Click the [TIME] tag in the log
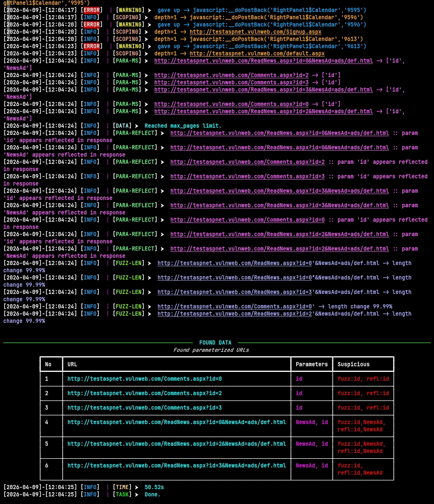 (x=122, y=487)
